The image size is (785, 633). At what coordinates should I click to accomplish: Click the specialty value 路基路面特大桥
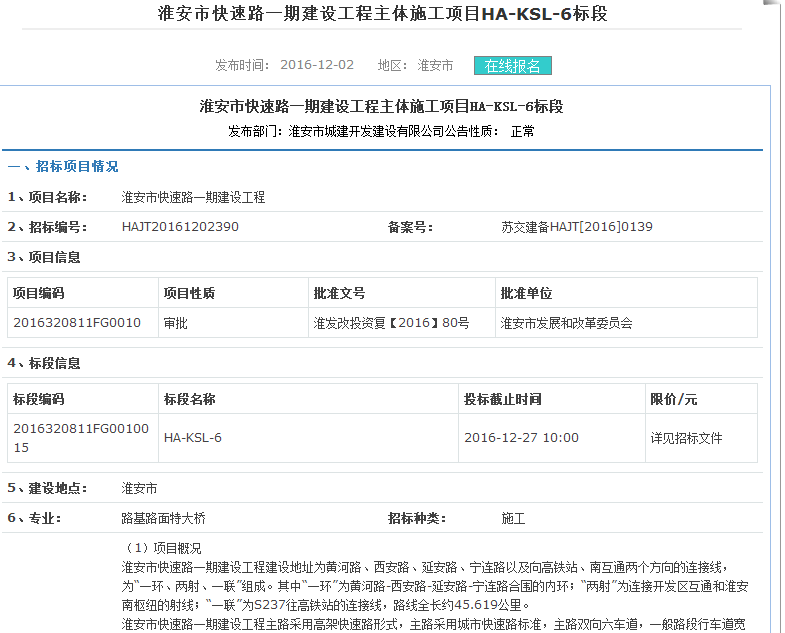pyautogui.click(x=163, y=519)
